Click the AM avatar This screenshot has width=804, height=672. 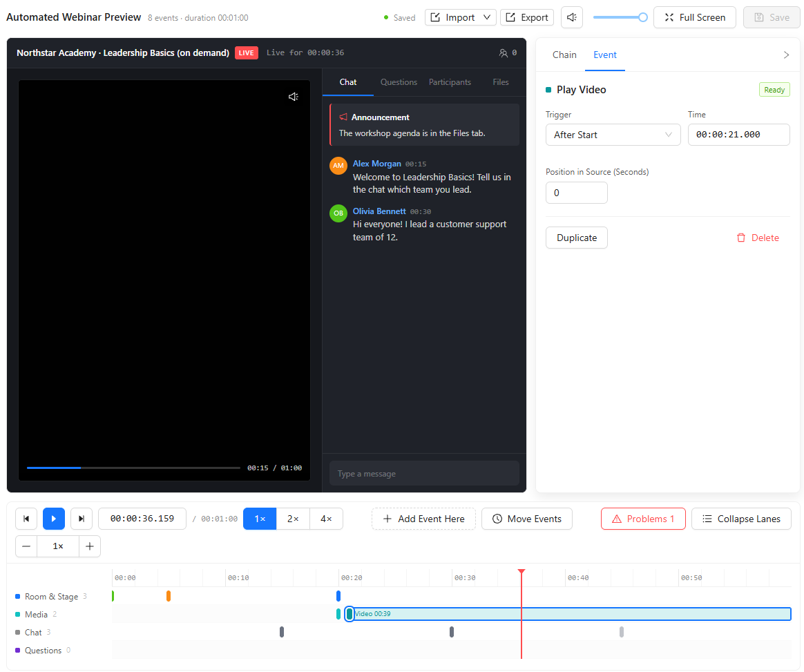[x=338, y=166]
